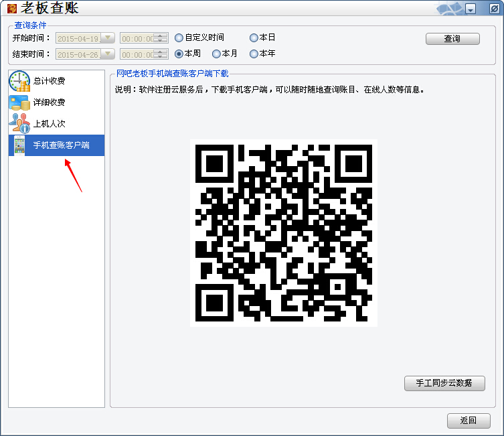504x436 pixels.
Task: Open the 详细收费 list item
Action: [57, 102]
